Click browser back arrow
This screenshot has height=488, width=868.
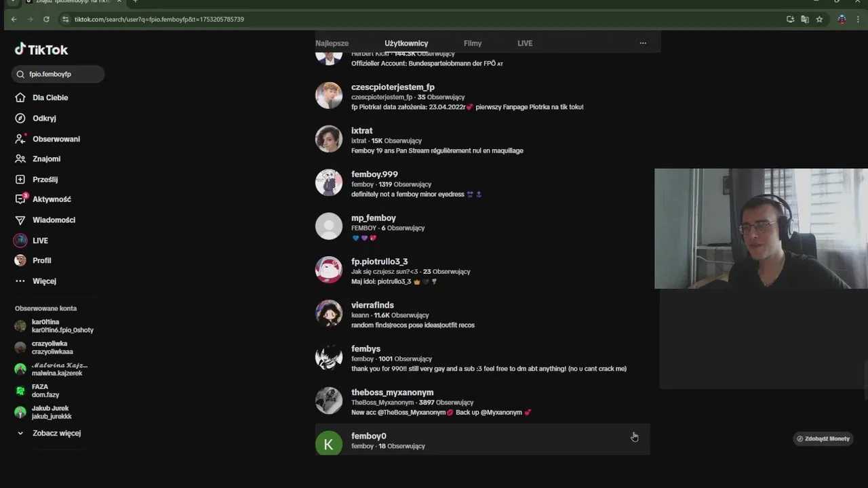(14, 19)
